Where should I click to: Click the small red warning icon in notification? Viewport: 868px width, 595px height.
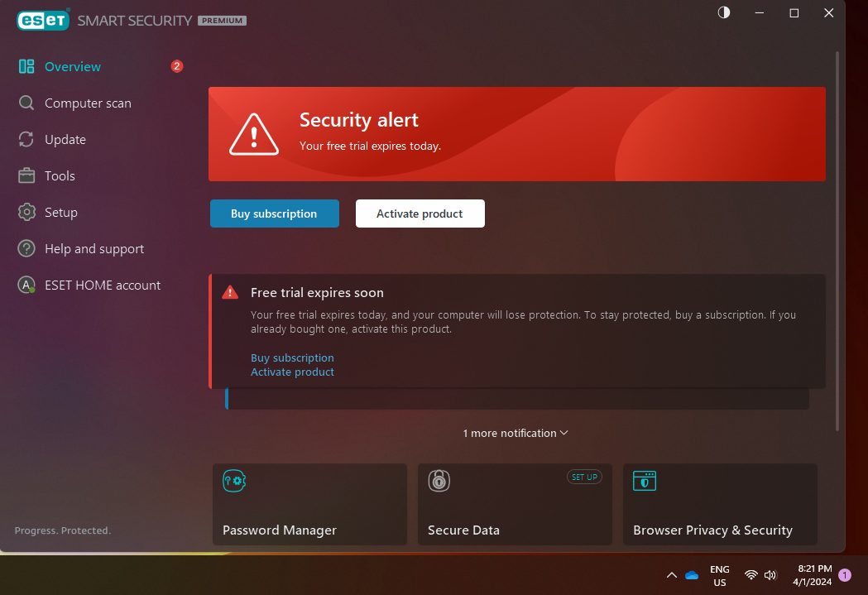tap(230, 292)
